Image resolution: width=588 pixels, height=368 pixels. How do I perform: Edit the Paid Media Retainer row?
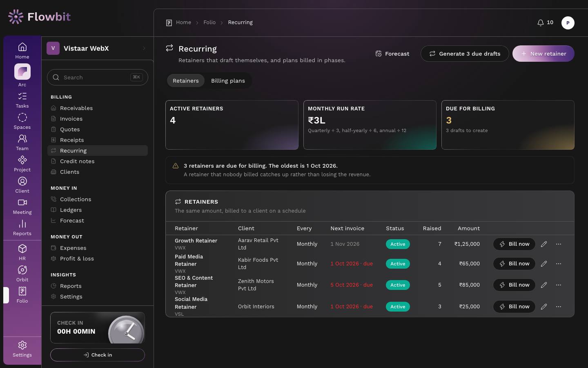[x=544, y=264]
